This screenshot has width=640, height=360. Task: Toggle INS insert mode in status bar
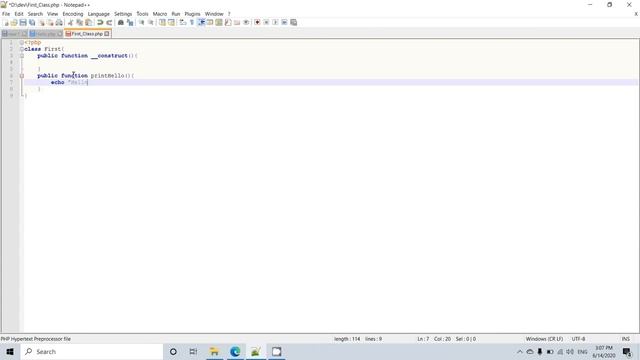click(x=625, y=339)
